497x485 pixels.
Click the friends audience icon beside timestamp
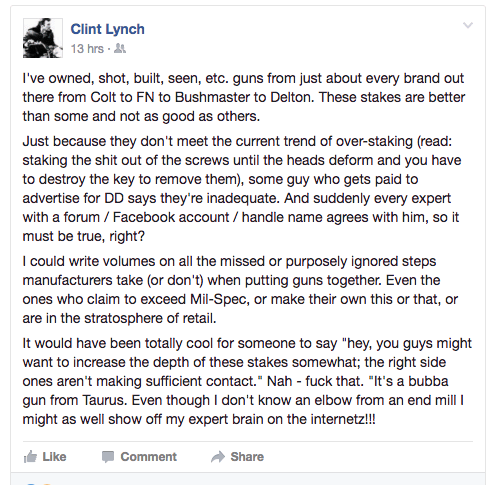120,49
